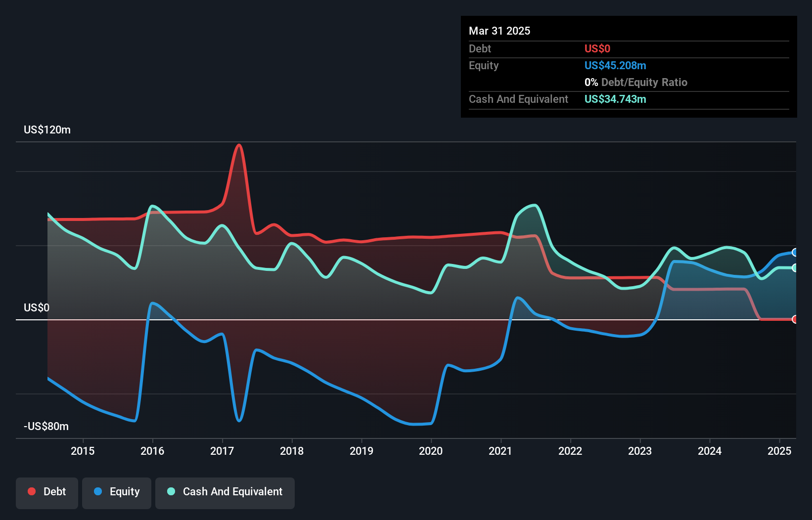812x520 pixels.
Task: Click the US$0 y-axis label
Action: point(37,308)
